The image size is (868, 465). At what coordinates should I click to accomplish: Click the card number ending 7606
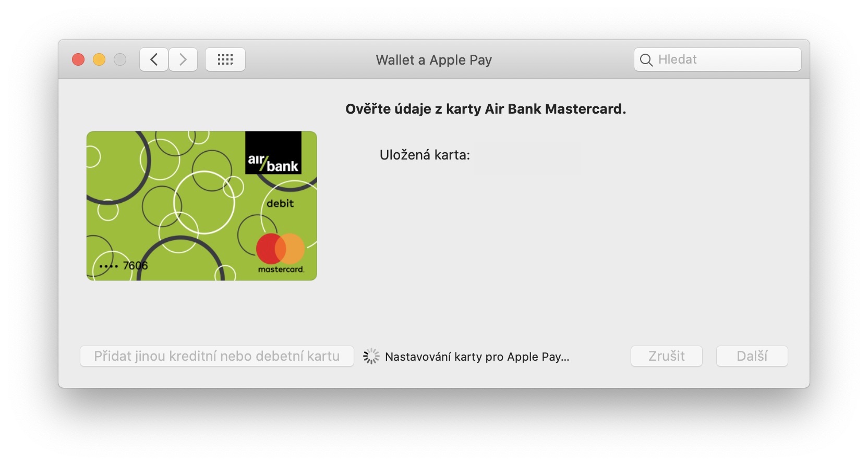124,266
